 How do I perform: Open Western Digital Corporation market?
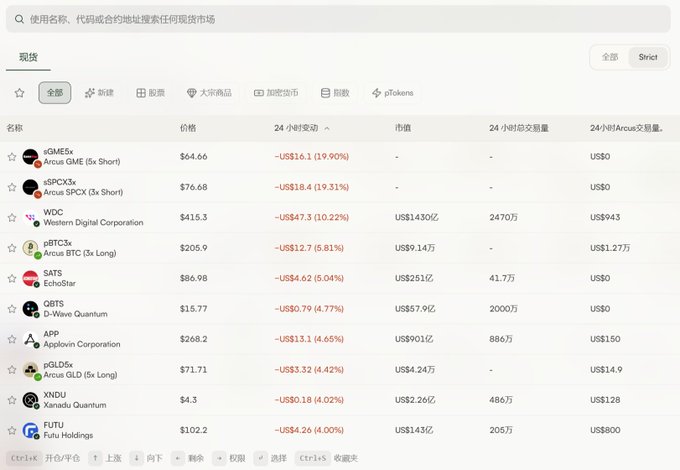coord(93,222)
